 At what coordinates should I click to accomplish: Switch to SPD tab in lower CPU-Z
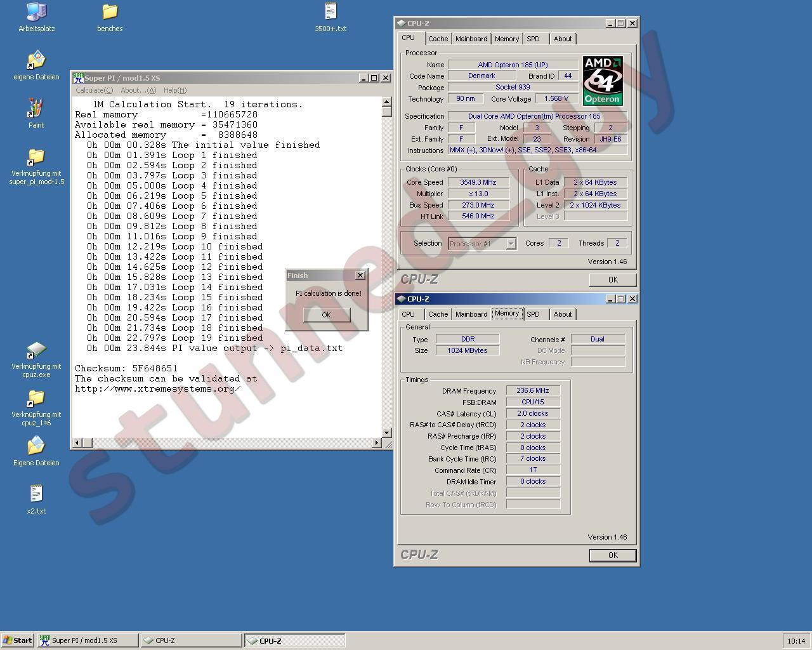534,314
